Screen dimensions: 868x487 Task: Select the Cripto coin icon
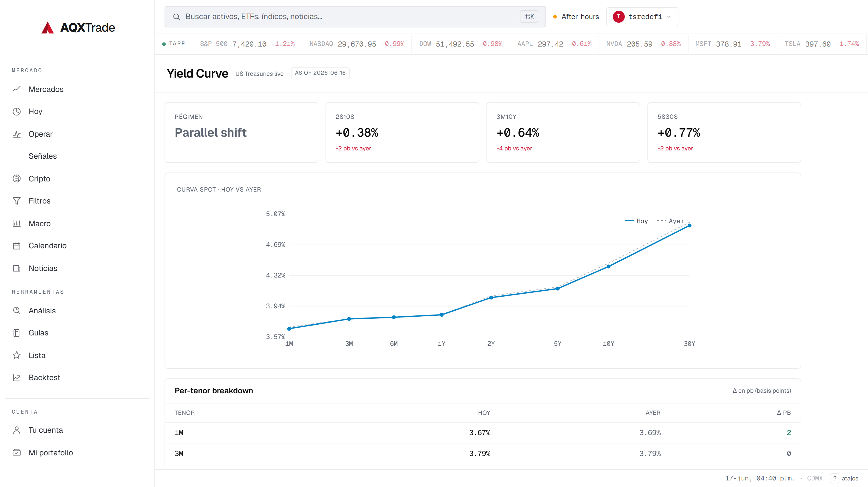point(16,178)
